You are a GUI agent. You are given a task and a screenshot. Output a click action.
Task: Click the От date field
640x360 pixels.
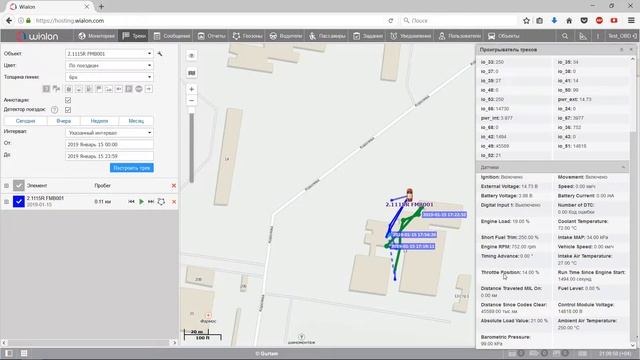(109, 144)
